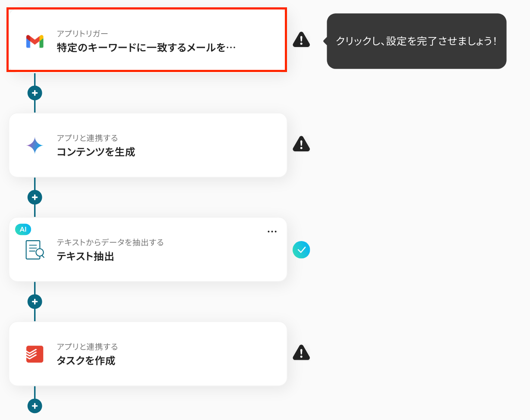Screen dimensions: 530x420
Task: Click the text extraction document icon
Action: click(x=35, y=250)
